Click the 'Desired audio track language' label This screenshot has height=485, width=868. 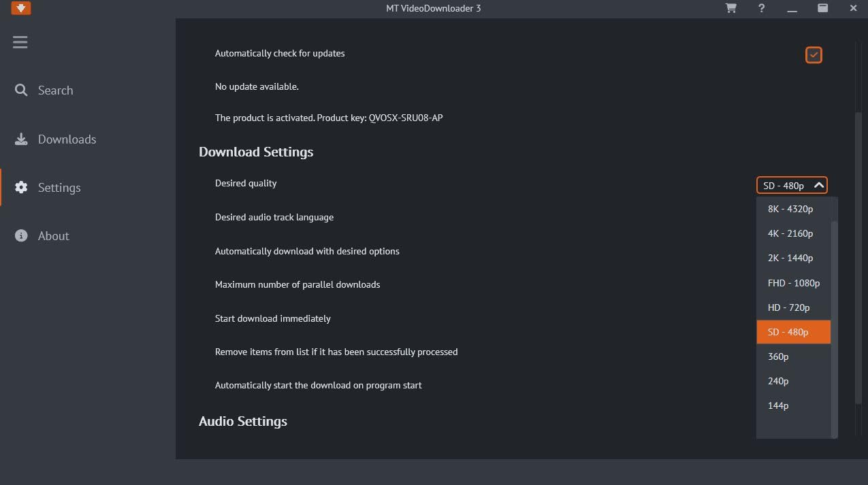pos(274,217)
